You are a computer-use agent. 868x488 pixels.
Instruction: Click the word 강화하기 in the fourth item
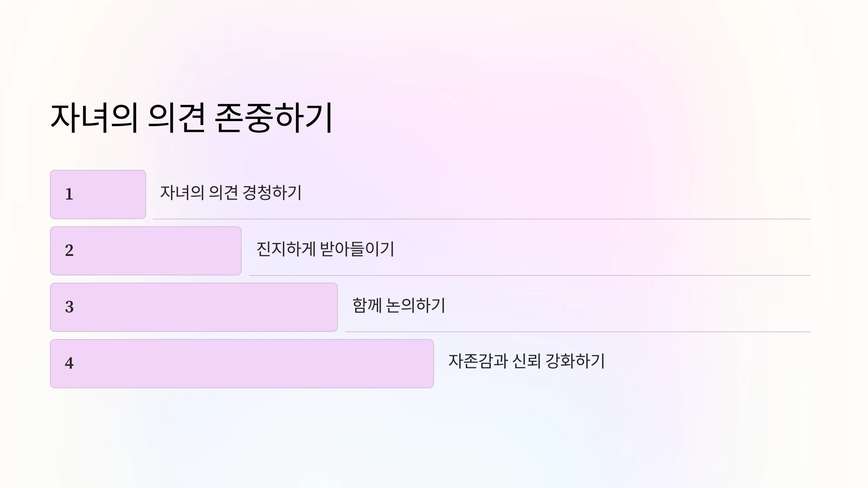click(575, 361)
